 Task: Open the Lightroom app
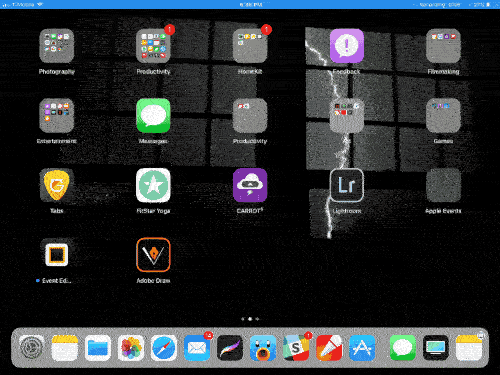[347, 185]
